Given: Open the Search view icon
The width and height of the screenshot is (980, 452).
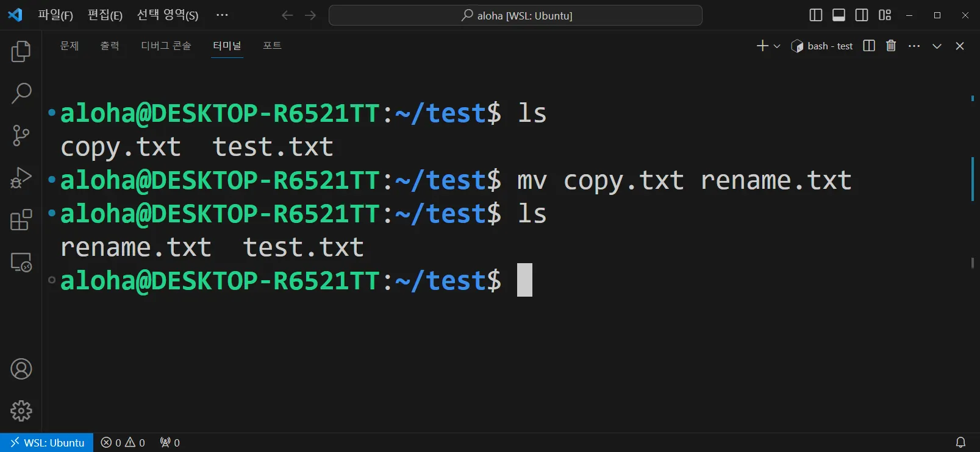Looking at the screenshot, I should (21, 93).
